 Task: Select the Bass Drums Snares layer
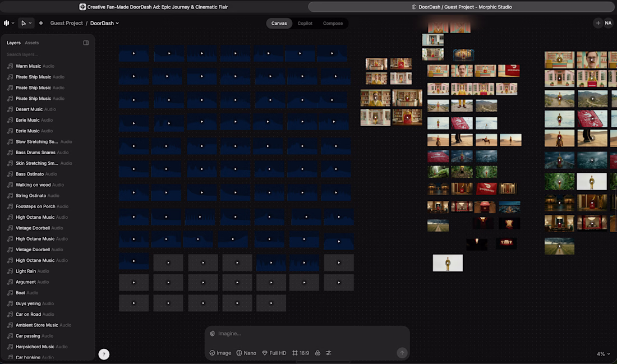(47, 153)
